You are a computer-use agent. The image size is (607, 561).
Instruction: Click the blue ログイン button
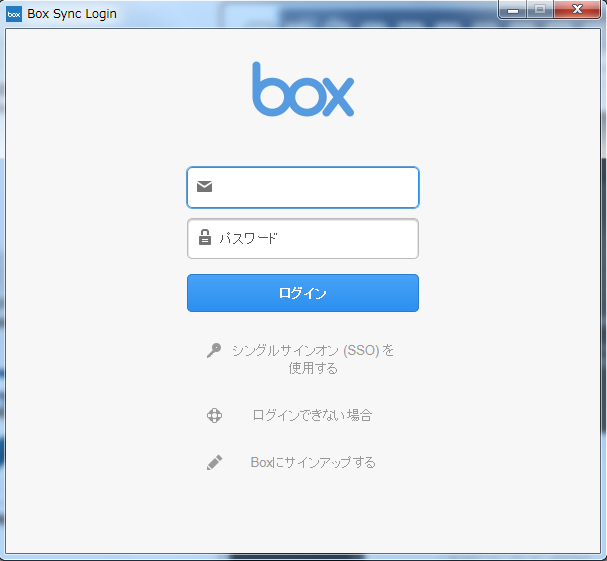coord(303,293)
